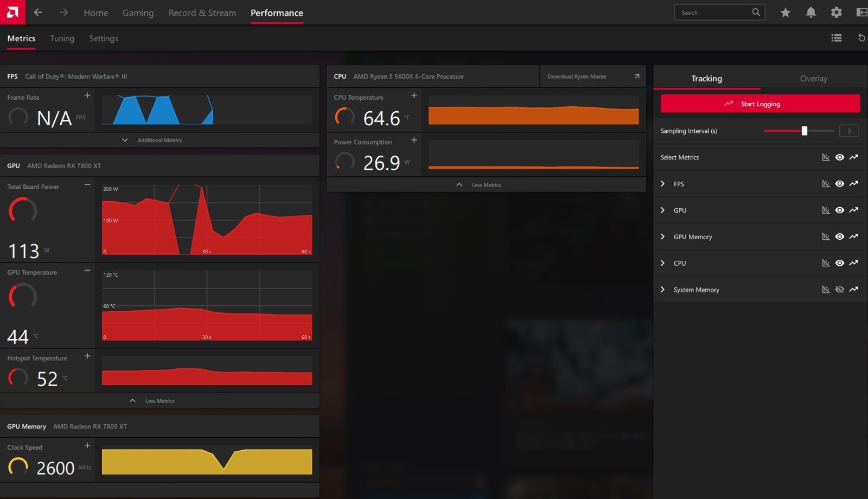The width and height of the screenshot is (868, 499).
Task: Open the metrics list view icon
Action: click(836, 38)
